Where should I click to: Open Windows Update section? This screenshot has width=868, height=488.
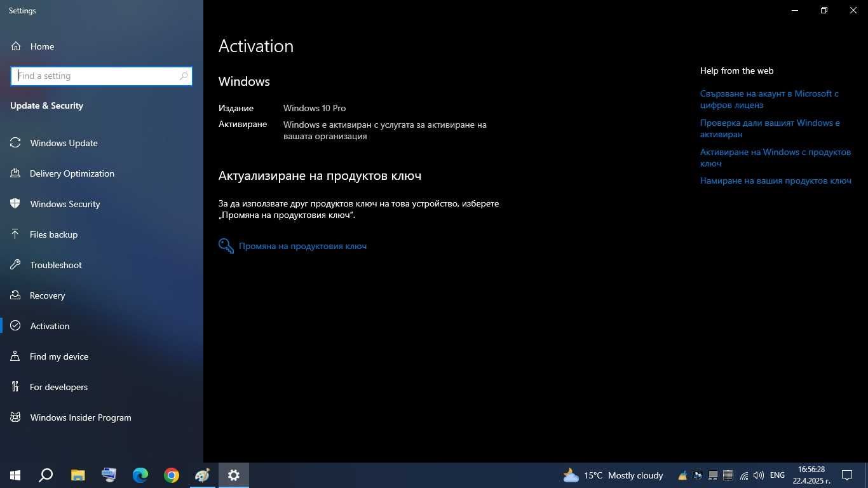pos(102,143)
